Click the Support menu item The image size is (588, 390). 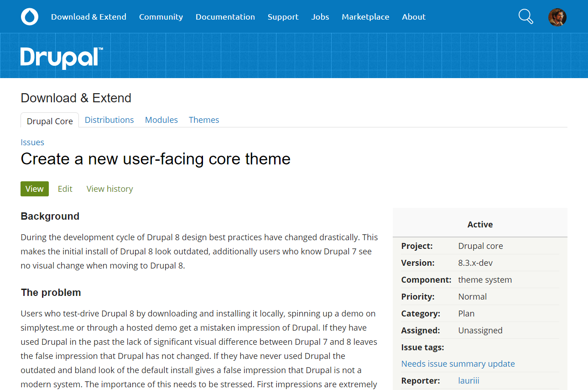pos(283,16)
